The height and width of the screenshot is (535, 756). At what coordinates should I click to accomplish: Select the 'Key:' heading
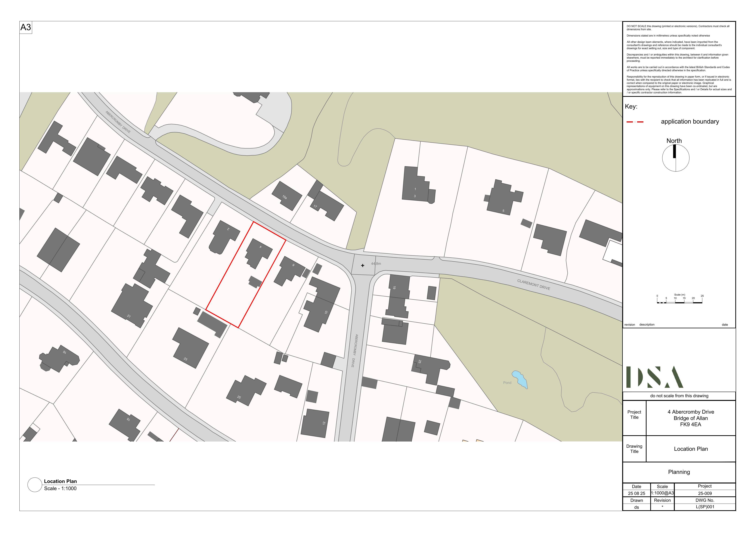(631, 106)
